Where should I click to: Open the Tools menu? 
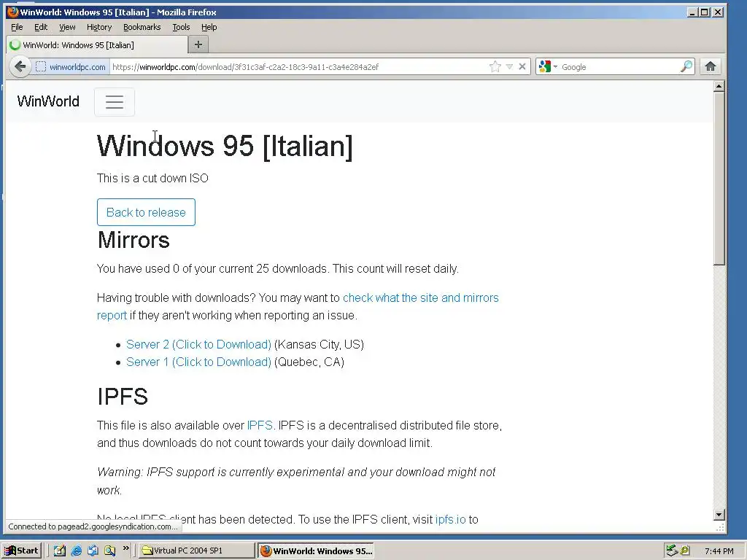181,27
